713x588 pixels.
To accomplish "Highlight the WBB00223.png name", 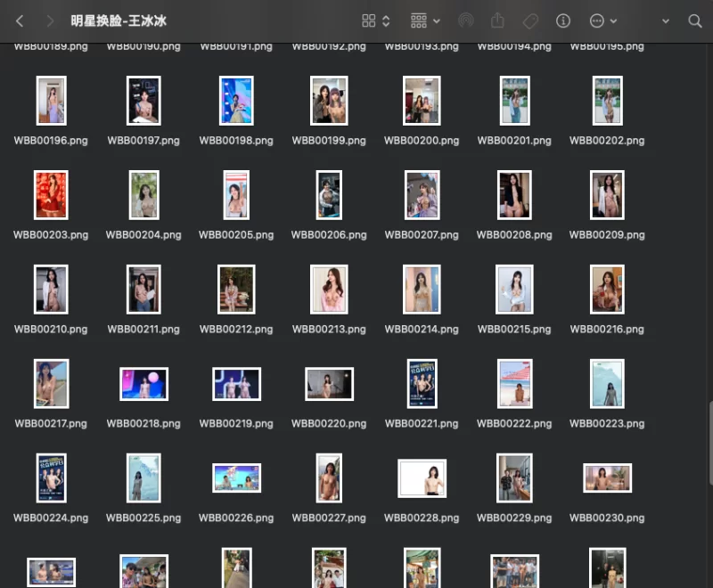I will pos(607,423).
